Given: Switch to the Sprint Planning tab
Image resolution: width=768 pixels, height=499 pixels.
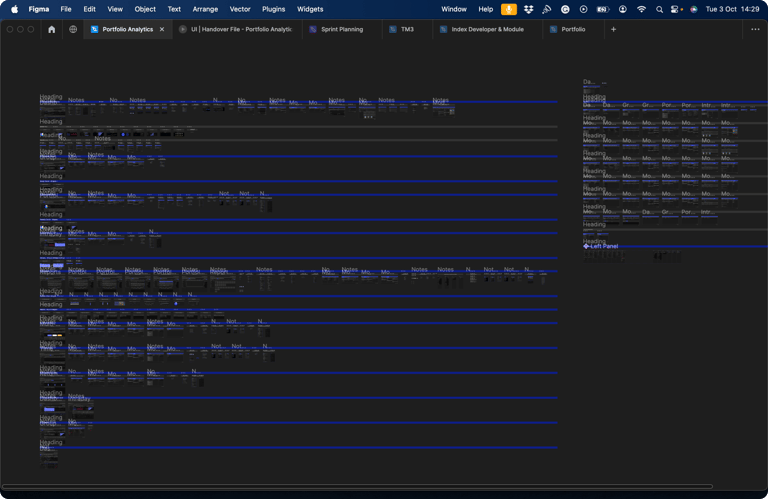Looking at the screenshot, I should (341, 30).
